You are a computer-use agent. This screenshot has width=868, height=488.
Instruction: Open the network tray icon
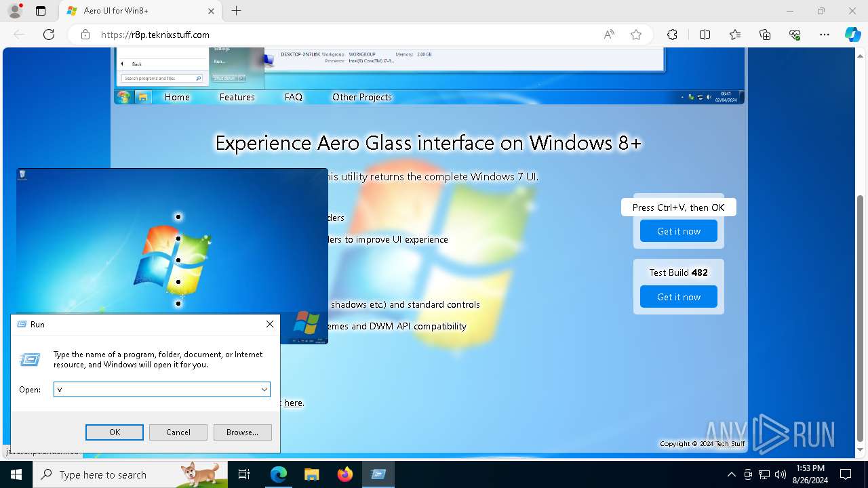click(x=764, y=474)
